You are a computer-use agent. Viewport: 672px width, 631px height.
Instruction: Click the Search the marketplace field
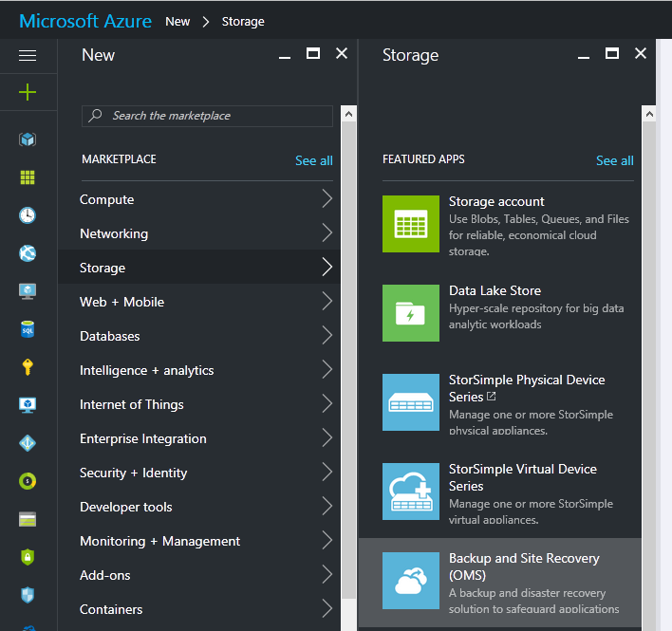pyautogui.click(x=207, y=116)
